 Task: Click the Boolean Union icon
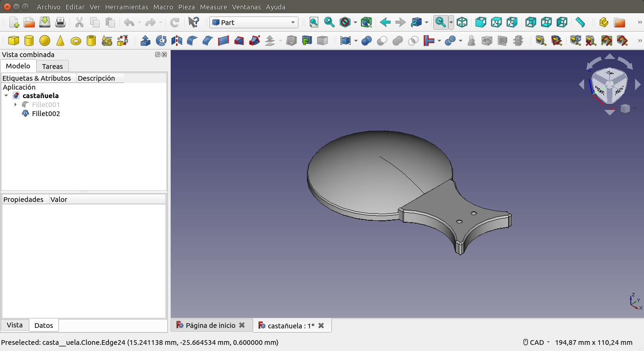point(397,41)
